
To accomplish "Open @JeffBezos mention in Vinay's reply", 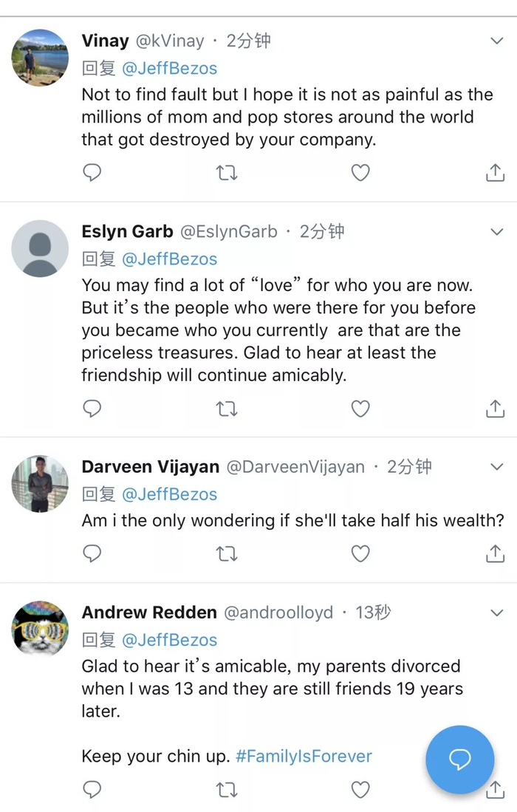I will [169, 69].
